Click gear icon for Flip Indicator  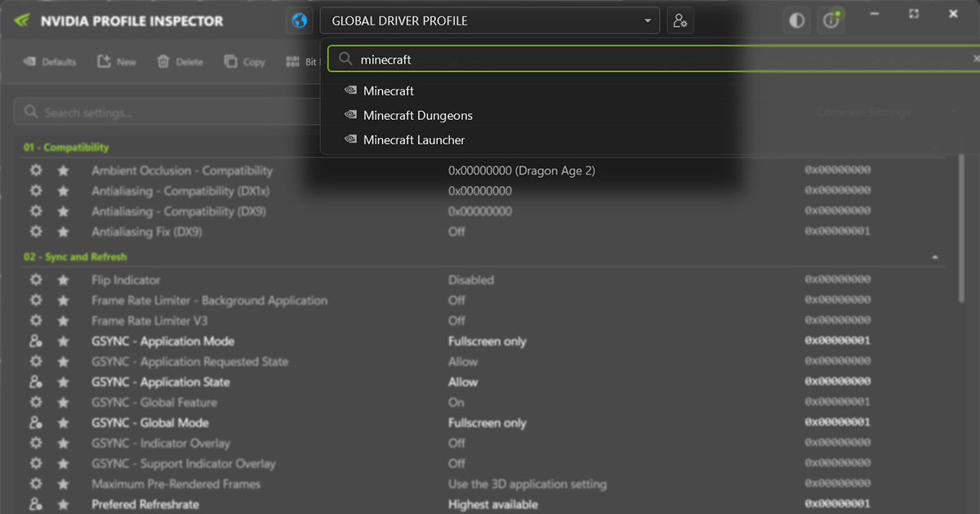point(35,280)
